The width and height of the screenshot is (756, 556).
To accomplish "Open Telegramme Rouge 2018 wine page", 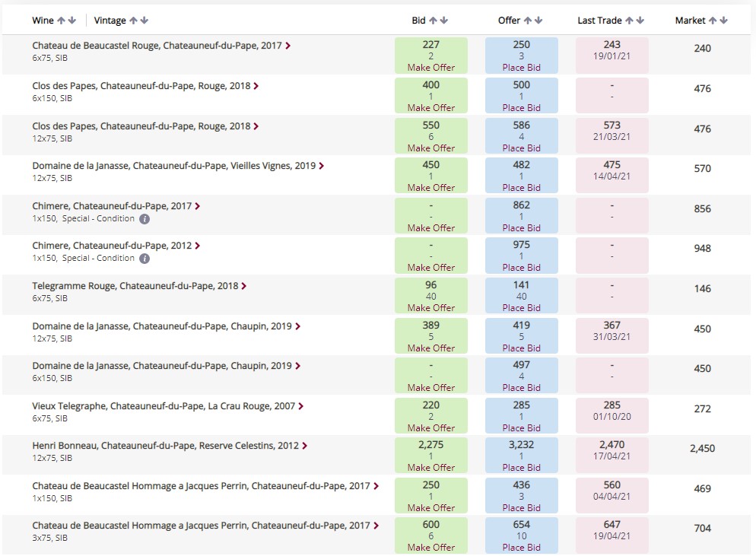I will point(135,286).
